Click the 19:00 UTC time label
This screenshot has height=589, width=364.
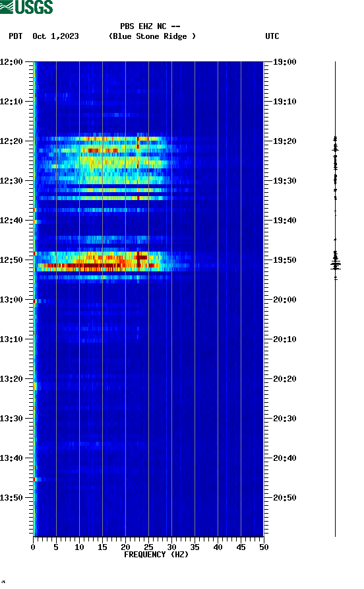pos(284,61)
